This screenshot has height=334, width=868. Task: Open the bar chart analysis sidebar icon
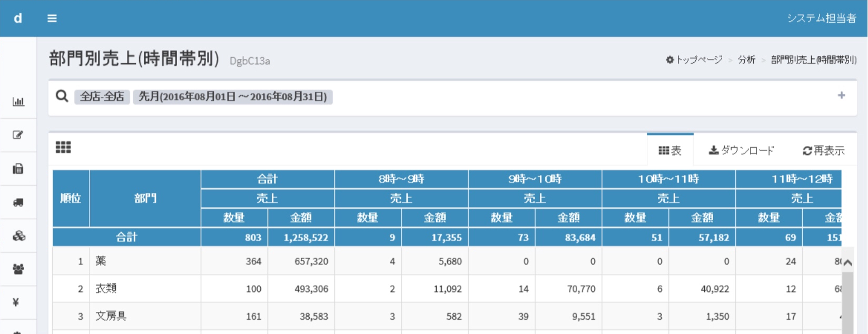coord(18,102)
